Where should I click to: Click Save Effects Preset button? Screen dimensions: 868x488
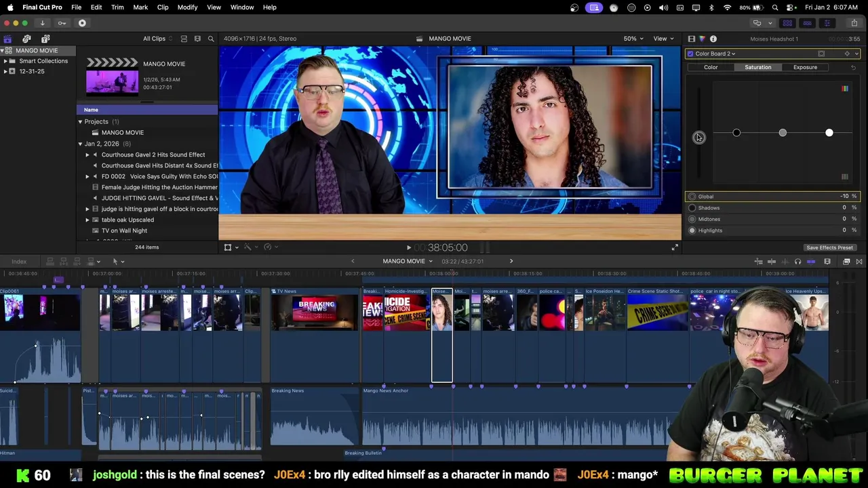coord(829,248)
